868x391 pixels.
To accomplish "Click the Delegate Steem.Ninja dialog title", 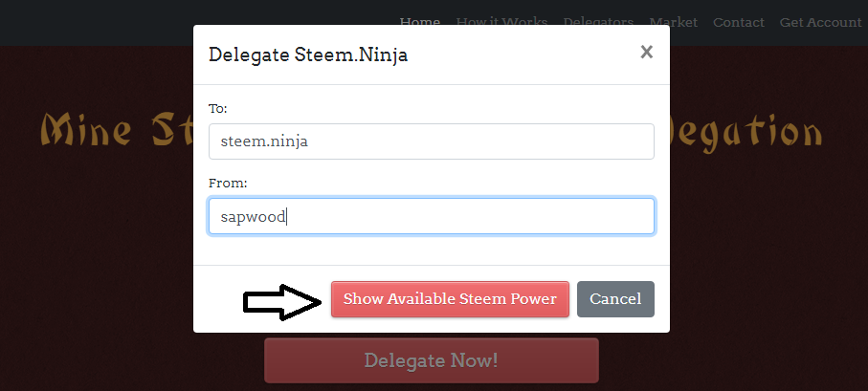I will [x=308, y=54].
